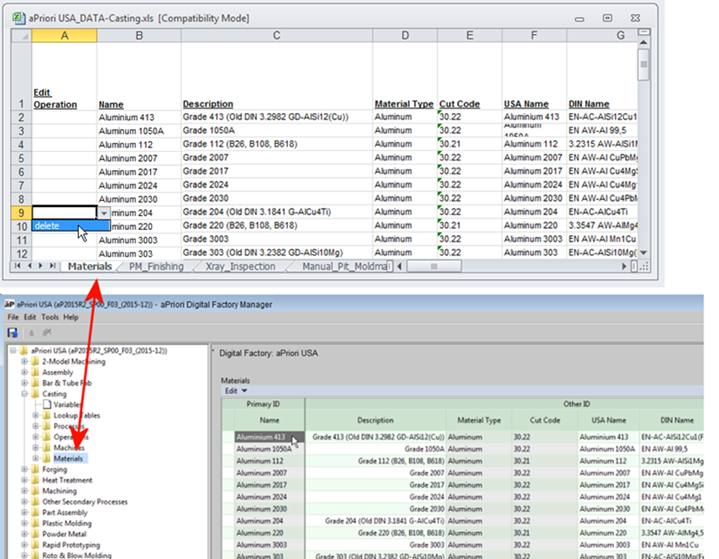
Task: Open the dropdown arrow in cell A9
Action: point(104,213)
